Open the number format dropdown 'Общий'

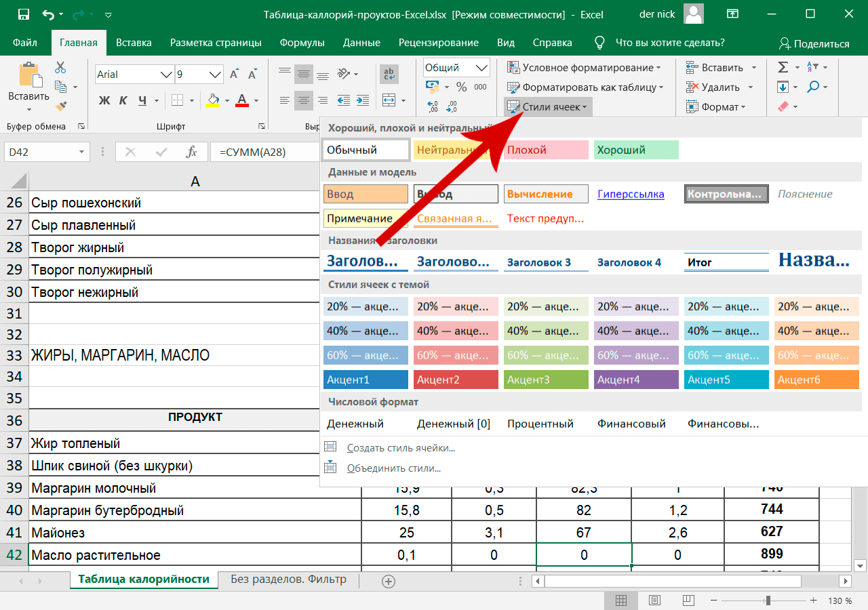click(483, 68)
